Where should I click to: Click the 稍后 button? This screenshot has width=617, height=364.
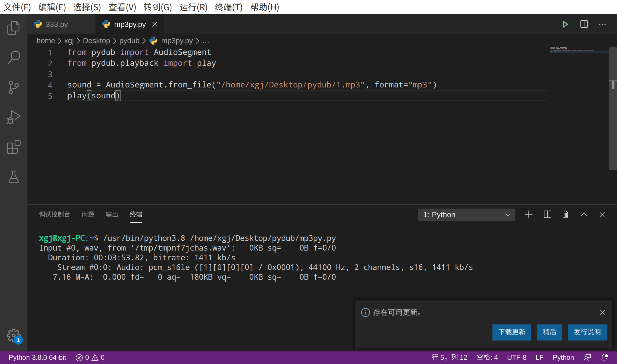click(x=550, y=332)
